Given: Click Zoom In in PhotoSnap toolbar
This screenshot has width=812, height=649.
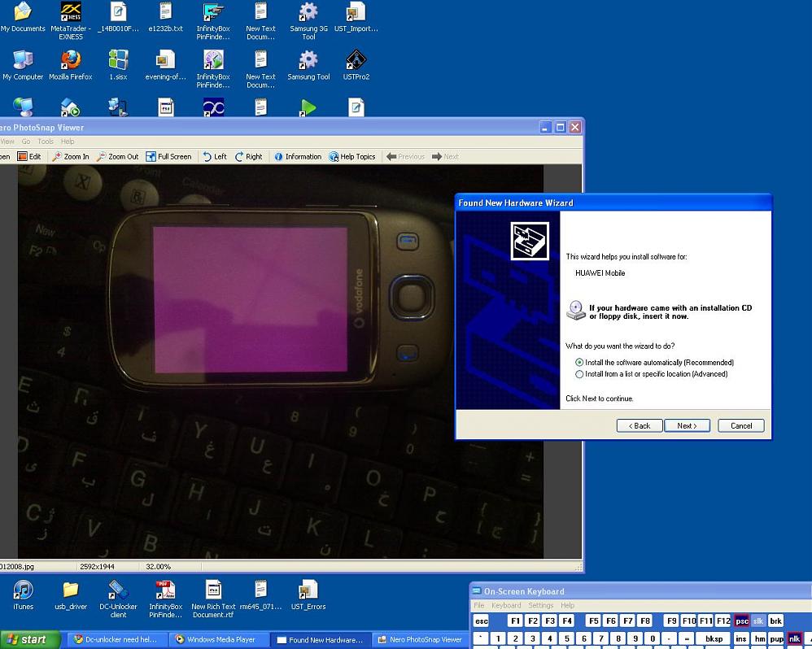Looking at the screenshot, I should point(71,157).
